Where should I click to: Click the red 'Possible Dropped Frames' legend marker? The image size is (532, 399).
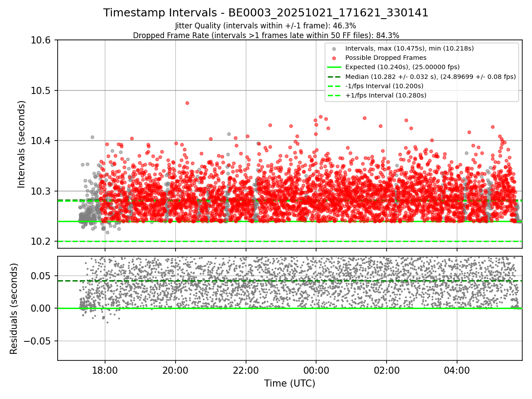(334, 58)
